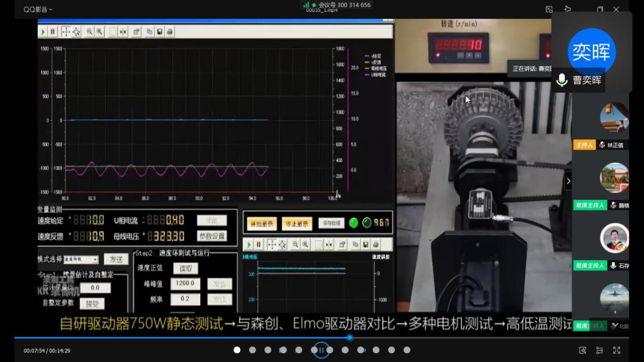Viewport: 644px width, 362px height.
Task: Click the green run arrow in lower chart toolbar
Action: point(249,245)
